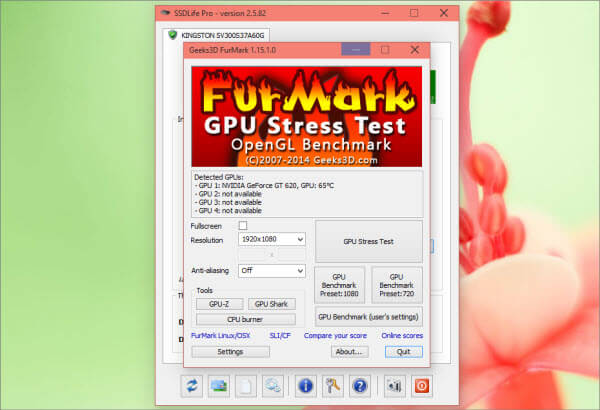Click the gray device icon in SSDLife toolbar
The image size is (600, 410).
pos(395,386)
